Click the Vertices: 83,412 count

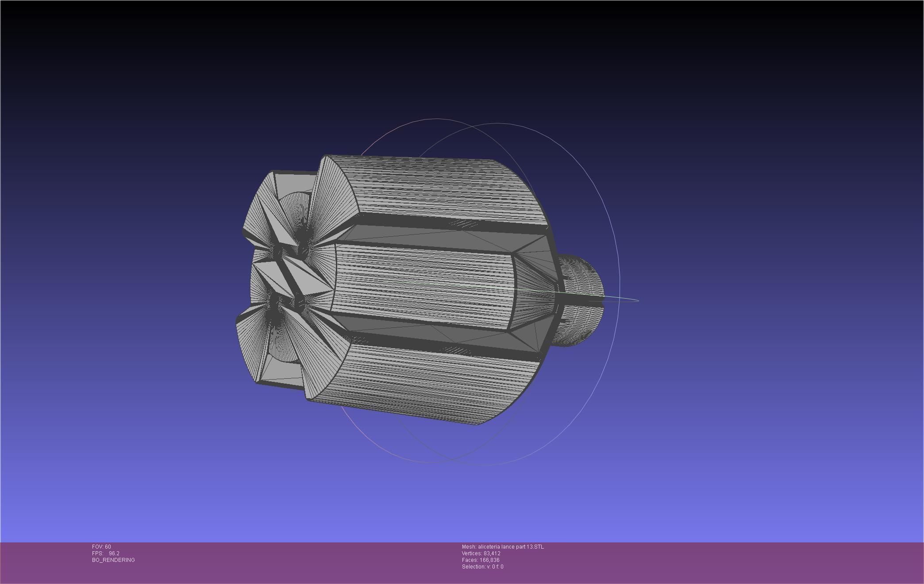point(481,553)
